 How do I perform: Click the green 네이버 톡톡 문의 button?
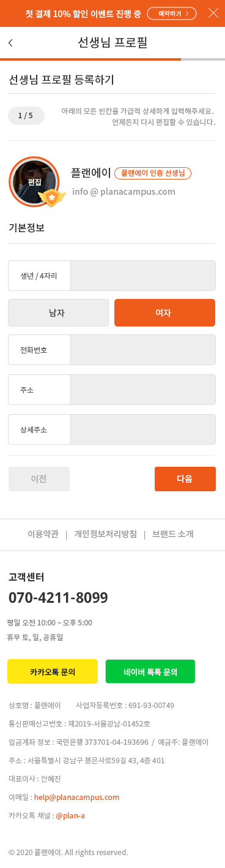(150, 671)
